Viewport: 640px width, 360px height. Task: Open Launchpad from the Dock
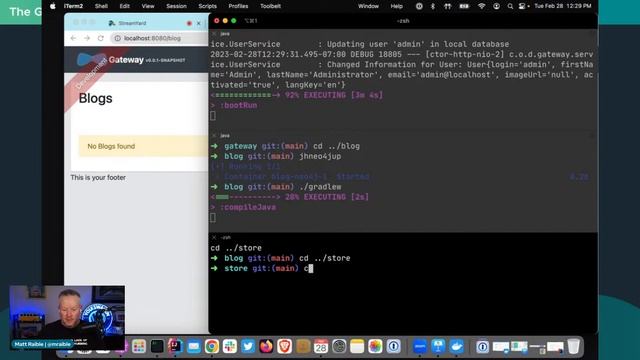(139, 346)
